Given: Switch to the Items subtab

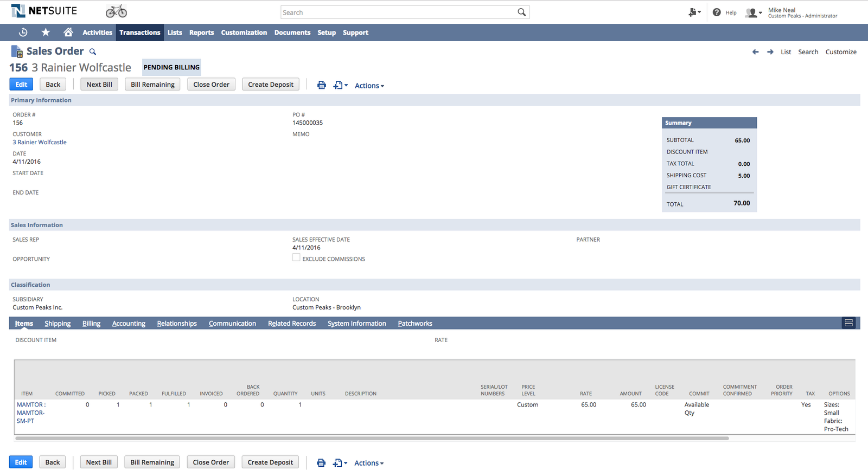Looking at the screenshot, I should 24,324.
